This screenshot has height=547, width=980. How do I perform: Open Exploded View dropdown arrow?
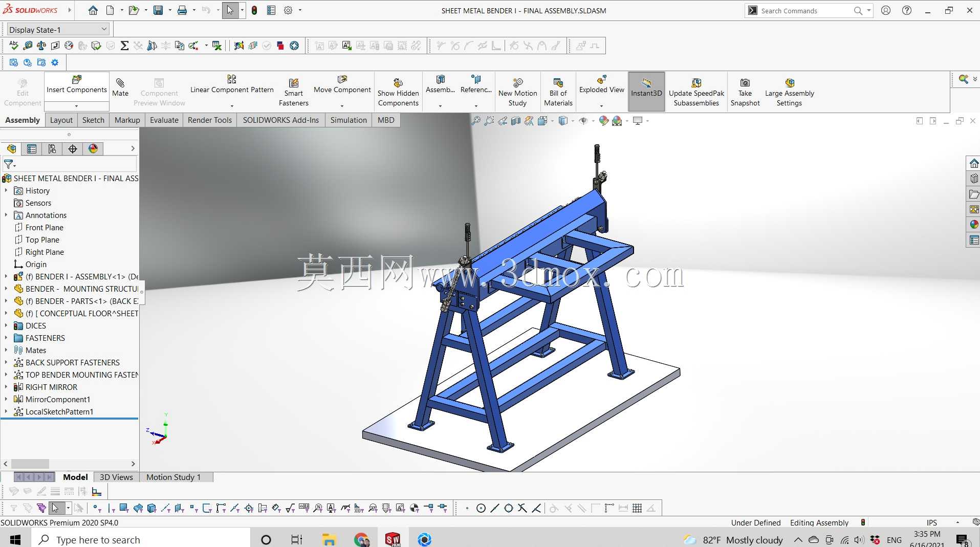point(601,106)
